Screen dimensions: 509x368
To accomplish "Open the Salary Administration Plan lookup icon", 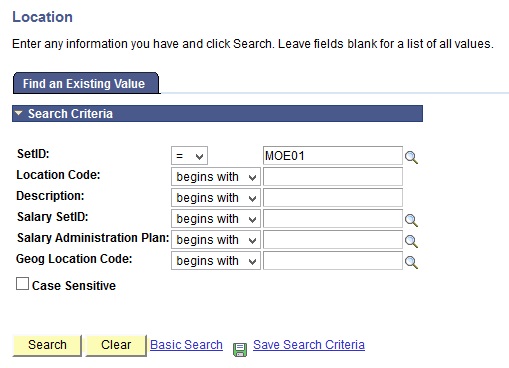I will pos(411,241).
